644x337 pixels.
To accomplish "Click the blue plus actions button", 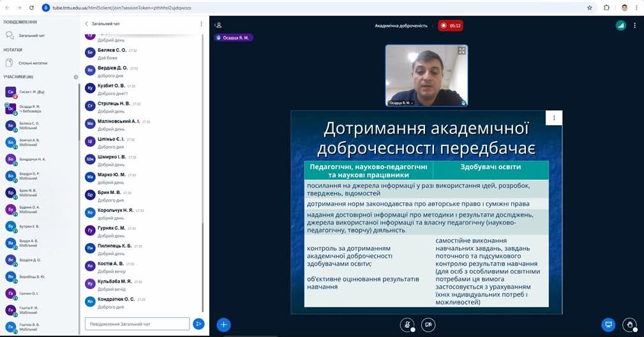I will point(223,324).
